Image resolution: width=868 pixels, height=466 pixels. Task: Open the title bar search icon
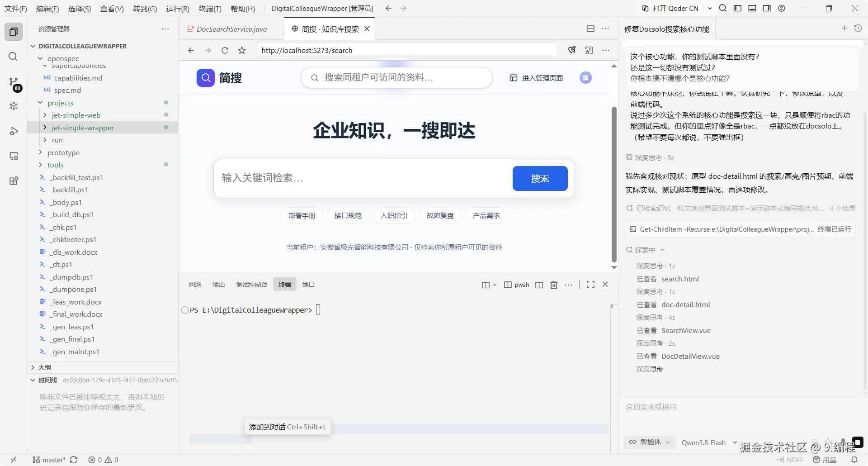723,8
